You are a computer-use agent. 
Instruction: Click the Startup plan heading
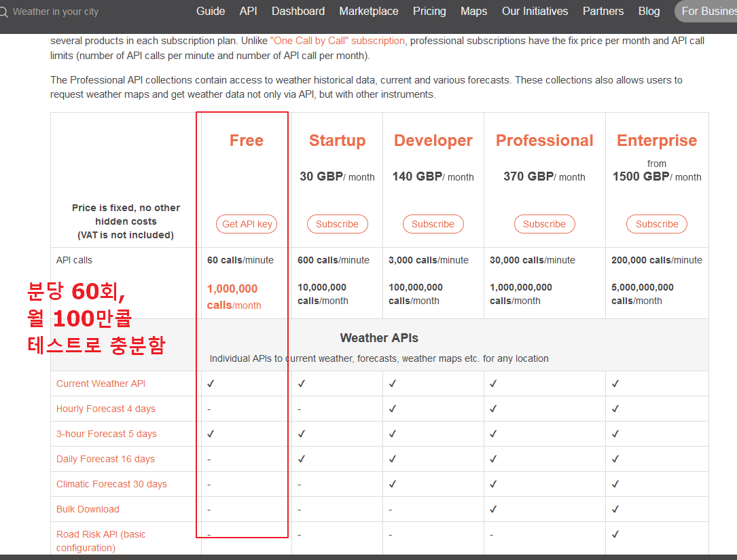click(337, 141)
